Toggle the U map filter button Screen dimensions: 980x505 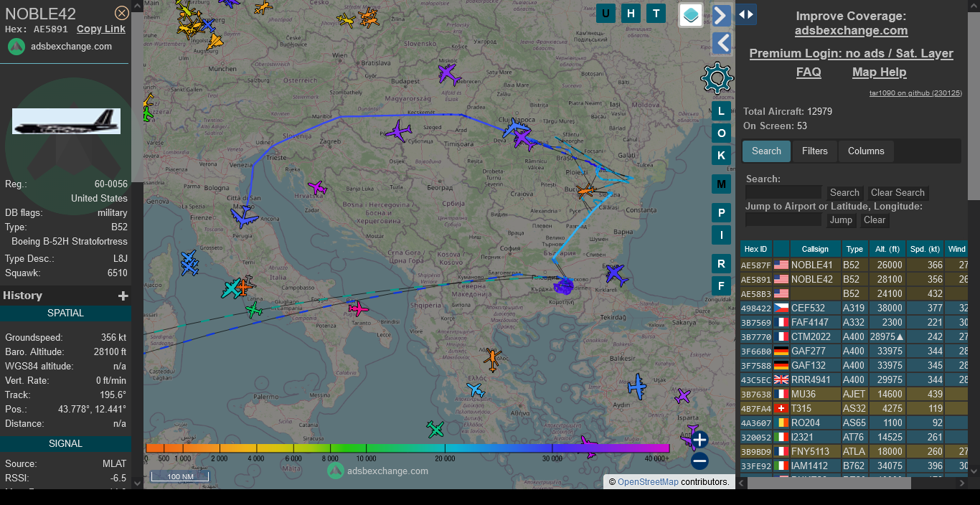[606, 13]
